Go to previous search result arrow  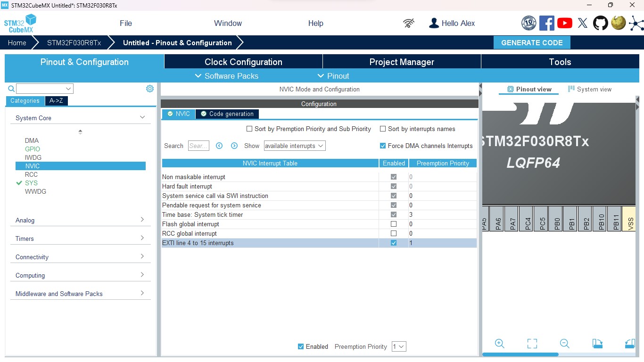[219, 146]
